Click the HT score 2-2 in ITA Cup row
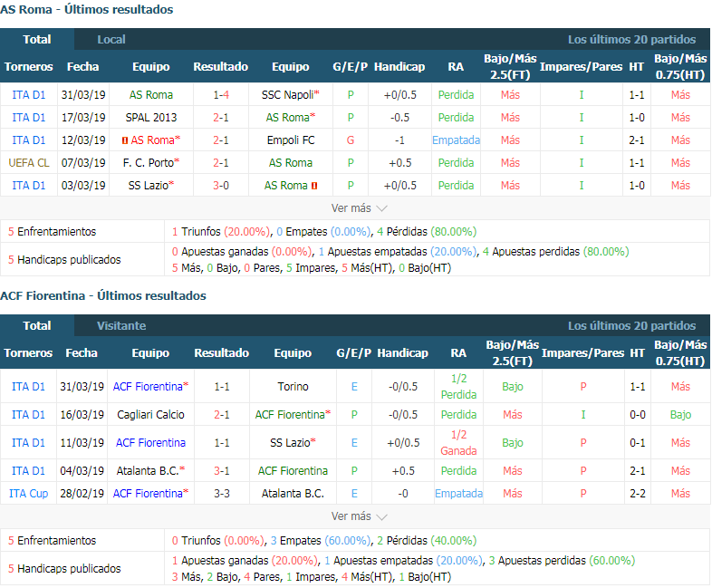Screen dimensions: 712x588 [638, 493]
